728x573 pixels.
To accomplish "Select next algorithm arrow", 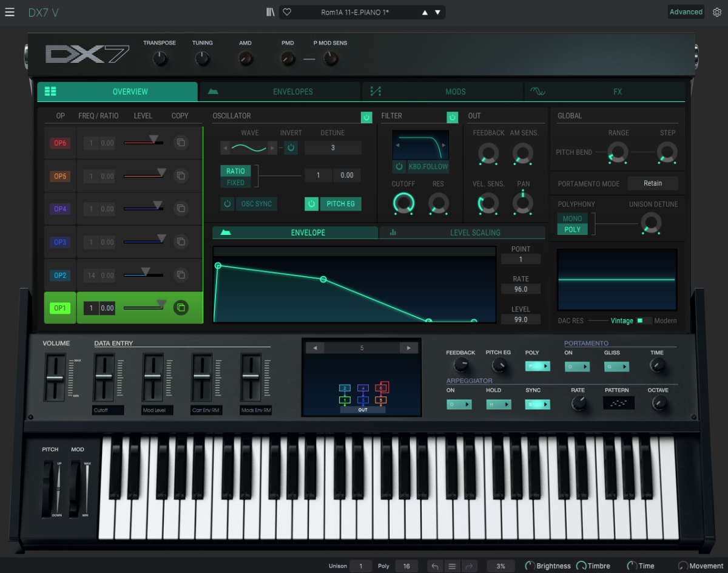I will pos(409,348).
